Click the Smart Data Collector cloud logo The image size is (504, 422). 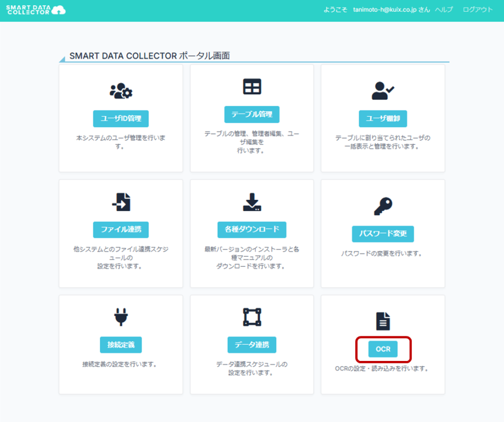35,10
